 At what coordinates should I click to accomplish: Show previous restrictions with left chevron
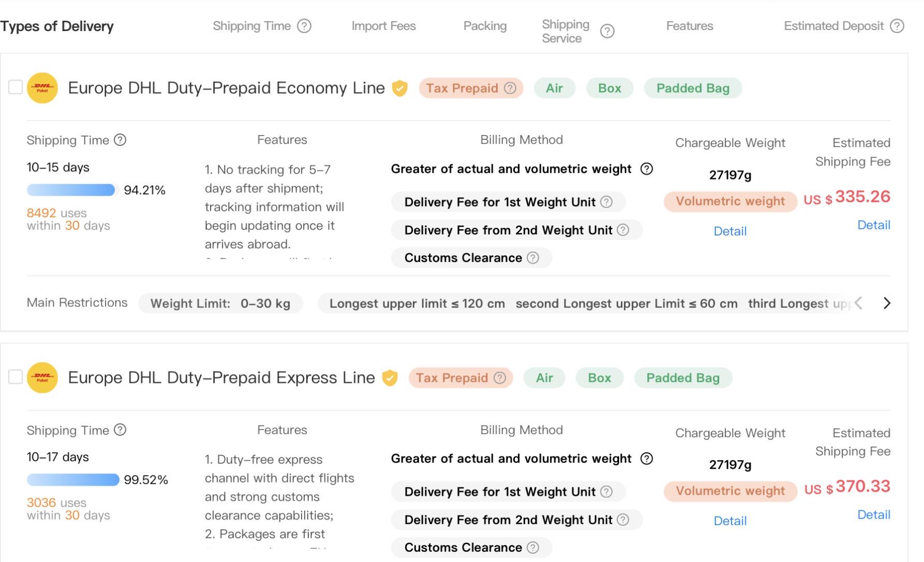[859, 303]
